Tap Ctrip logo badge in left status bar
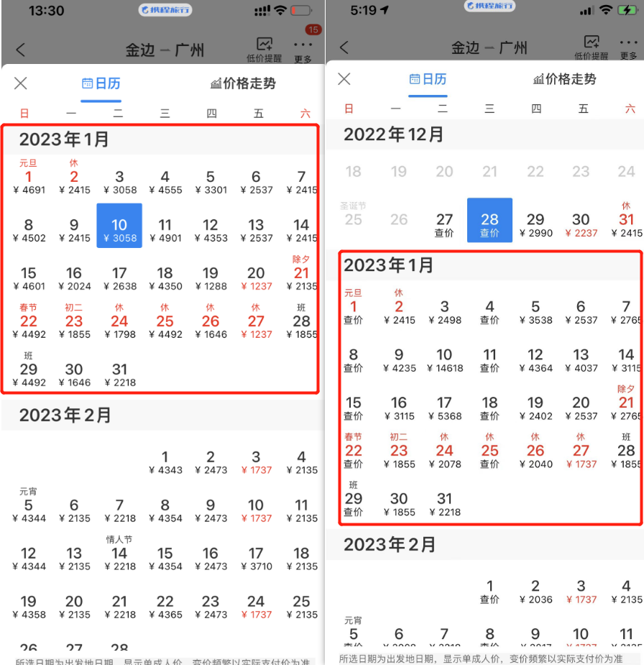 click(x=165, y=10)
